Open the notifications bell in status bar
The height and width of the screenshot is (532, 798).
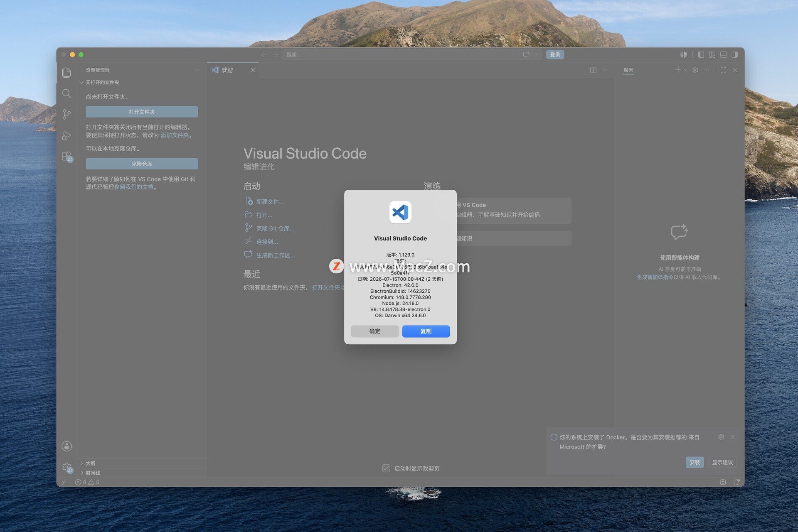coord(737,482)
